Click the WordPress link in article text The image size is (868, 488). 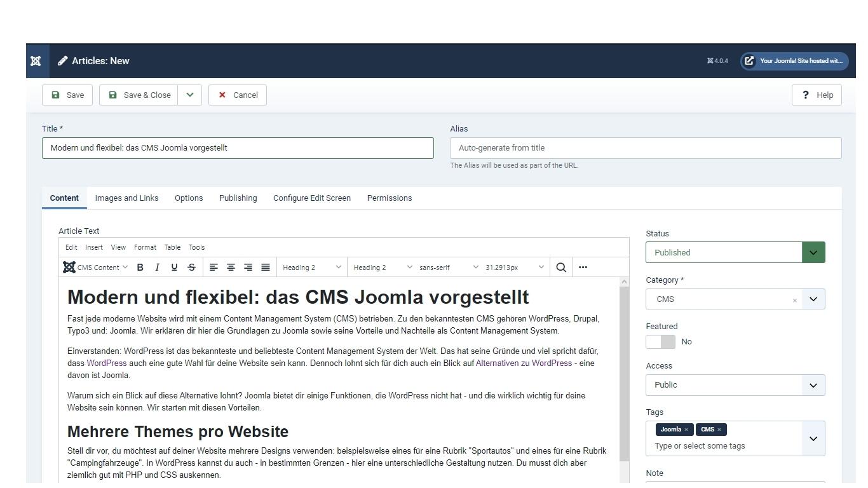click(x=107, y=363)
